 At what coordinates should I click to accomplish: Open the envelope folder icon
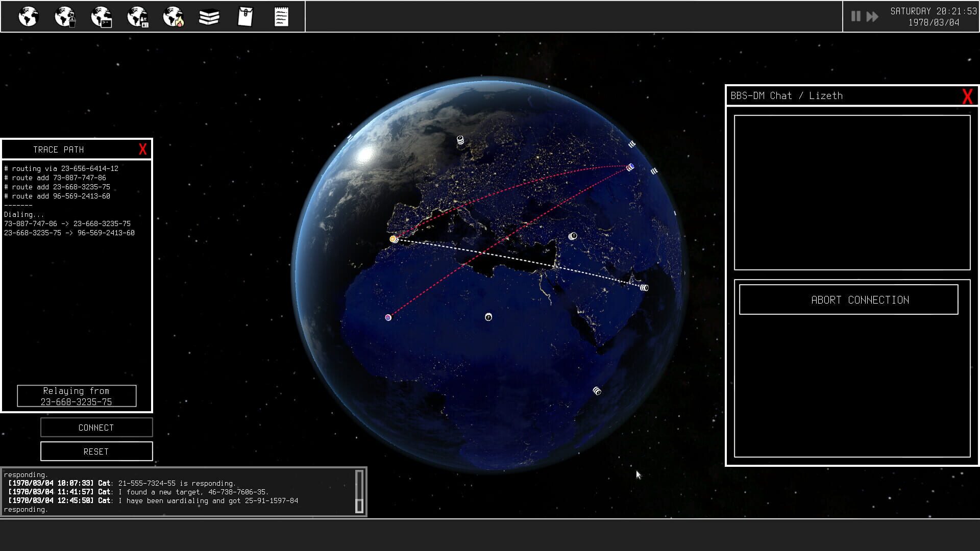click(246, 17)
